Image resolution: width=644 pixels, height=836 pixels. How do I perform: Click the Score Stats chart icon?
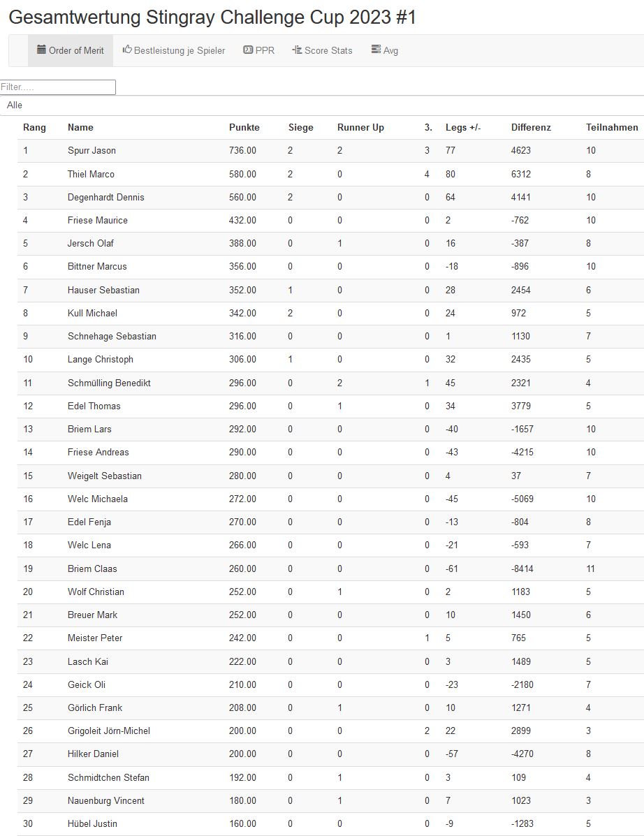point(297,50)
